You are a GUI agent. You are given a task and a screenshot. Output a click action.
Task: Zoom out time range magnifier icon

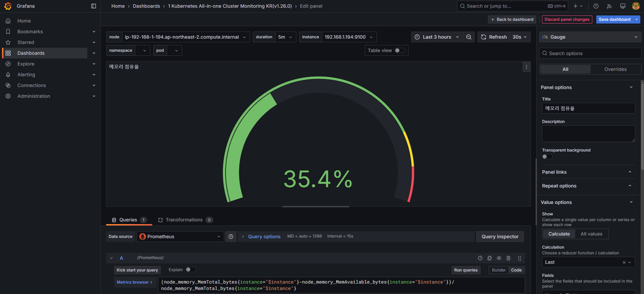[x=469, y=37]
